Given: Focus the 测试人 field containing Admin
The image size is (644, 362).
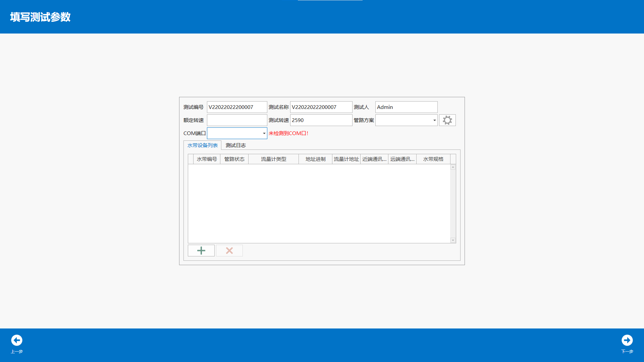Looking at the screenshot, I should (406, 107).
